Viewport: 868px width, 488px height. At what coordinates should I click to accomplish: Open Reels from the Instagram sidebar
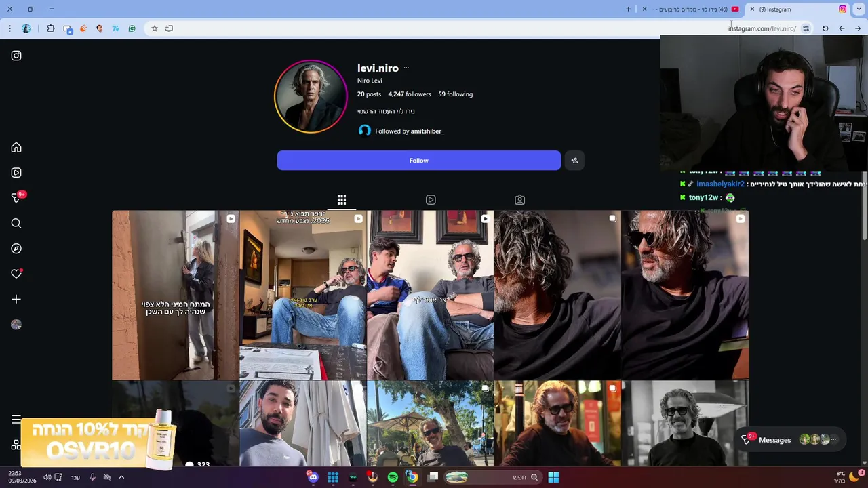click(x=16, y=173)
